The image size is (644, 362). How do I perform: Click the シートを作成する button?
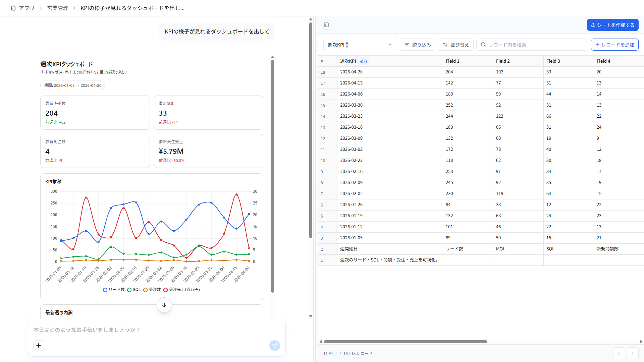point(612,25)
